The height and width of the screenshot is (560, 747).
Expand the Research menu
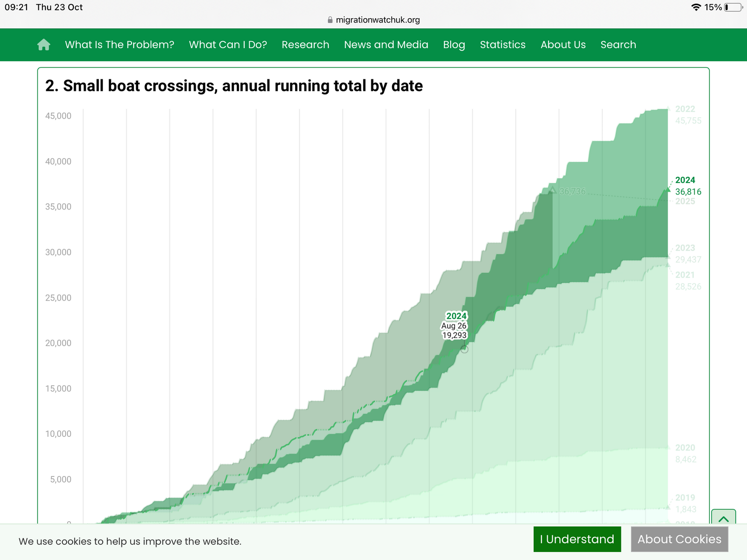[305, 45]
